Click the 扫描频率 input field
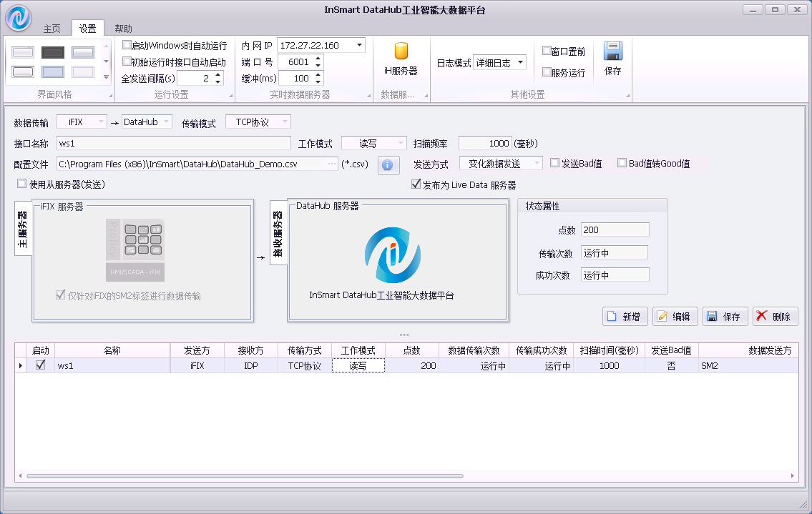This screenshot has width=812, height=514. click(485, 143)
